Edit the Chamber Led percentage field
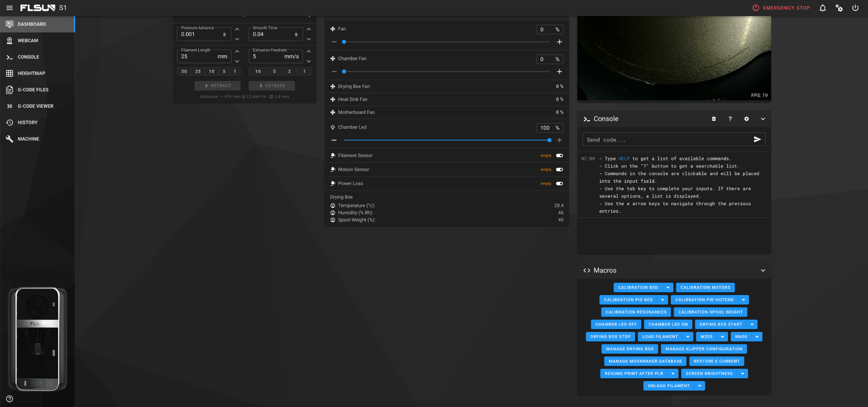Screen dimensions: 868x407 pos(550,128)
